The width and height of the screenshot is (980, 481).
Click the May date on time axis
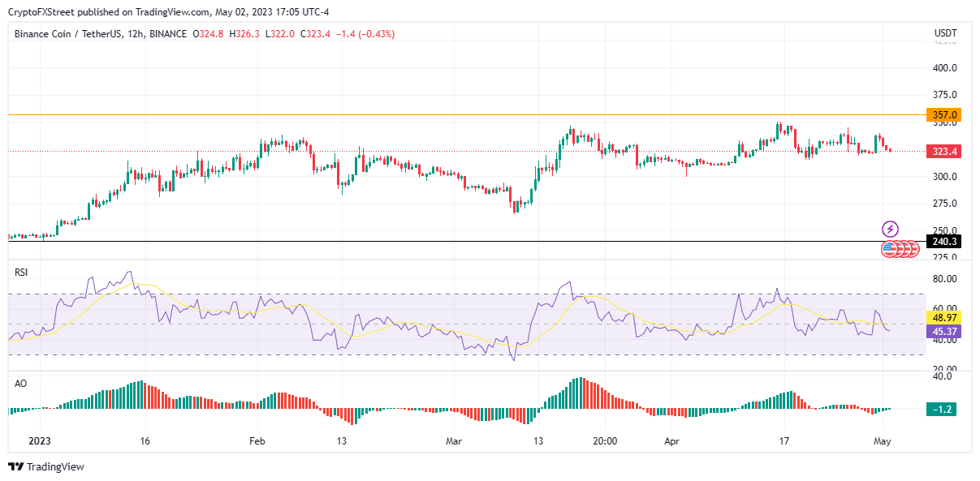[883, 441]
